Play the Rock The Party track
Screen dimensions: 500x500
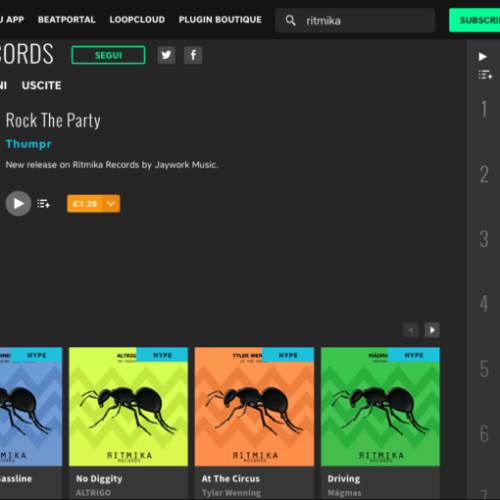pyautogui.click(x=18, y=203)
